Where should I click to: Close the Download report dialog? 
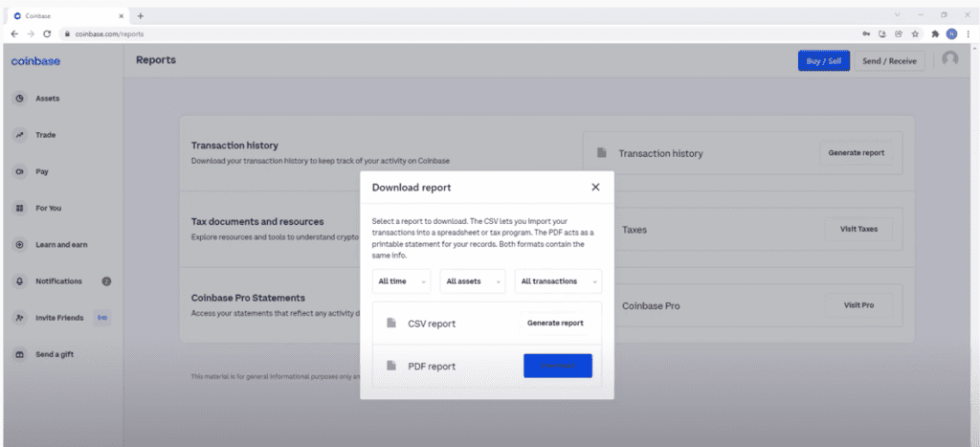pyautogui.click(x=595, y=188)
